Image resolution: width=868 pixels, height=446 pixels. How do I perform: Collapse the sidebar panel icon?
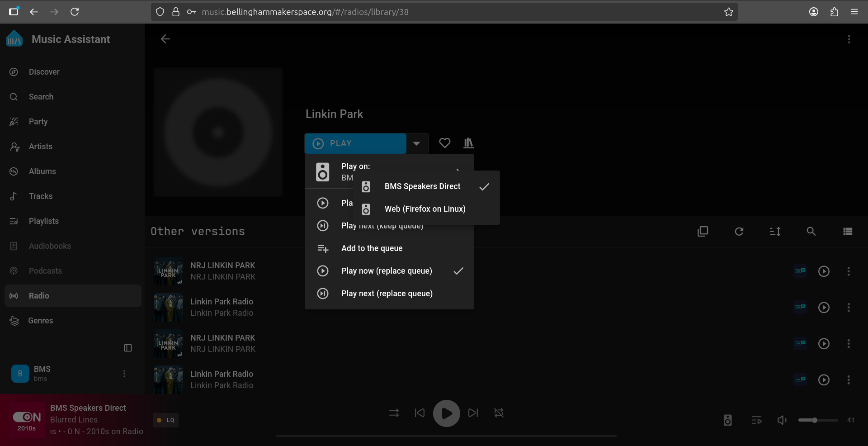point(128,348)
